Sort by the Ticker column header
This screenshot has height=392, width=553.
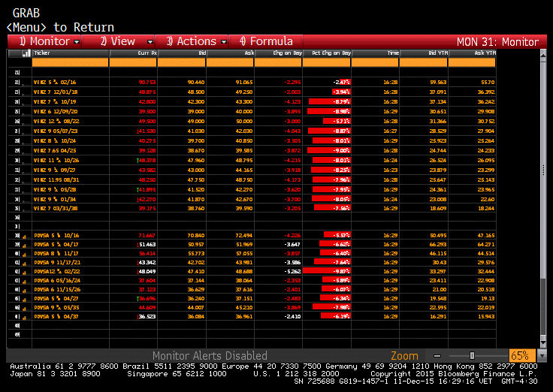pos(70,53)
